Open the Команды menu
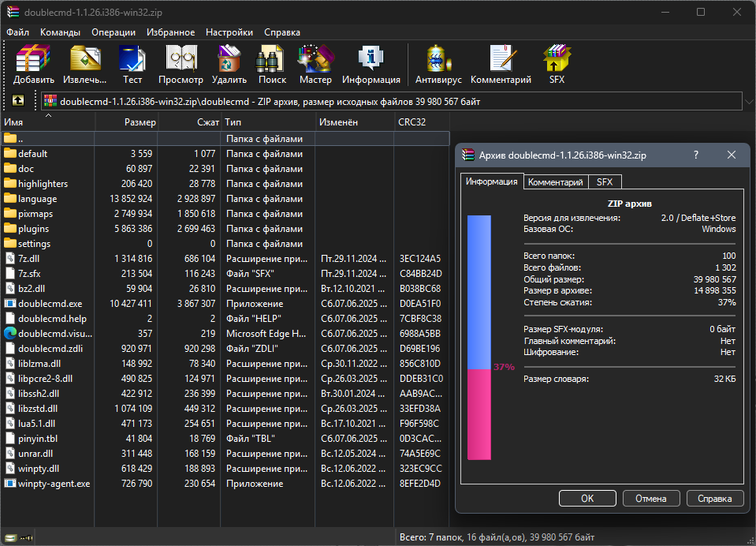The image size is (756, 546). (x=60, y=32)
